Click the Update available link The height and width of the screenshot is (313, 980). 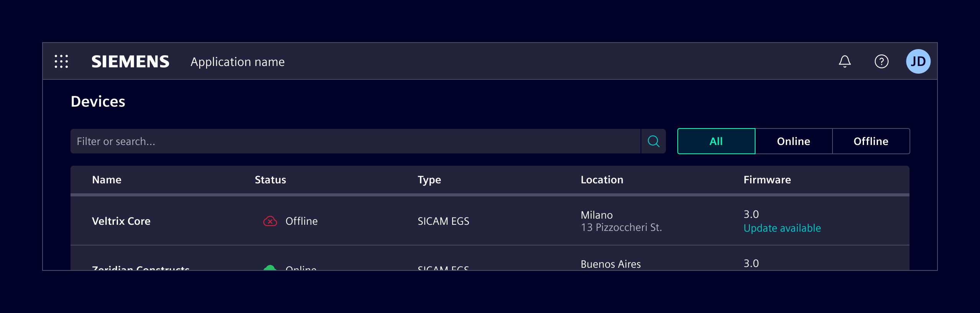pyautogui.click(x=782, y=228)
